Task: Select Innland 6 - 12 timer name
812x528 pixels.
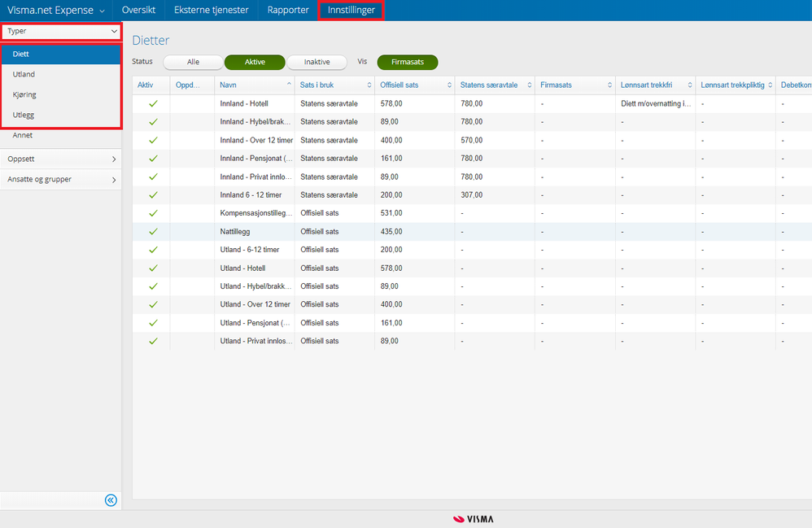Action: 251,195
